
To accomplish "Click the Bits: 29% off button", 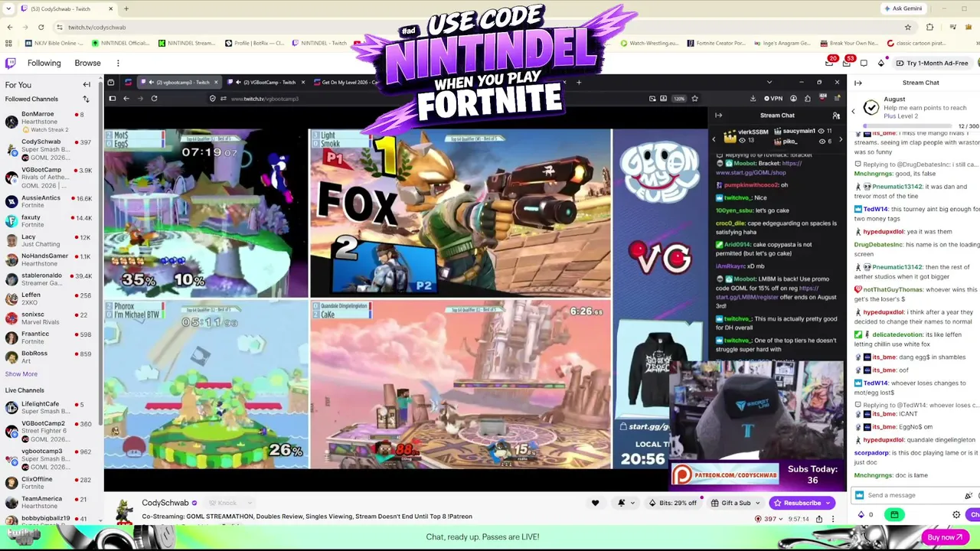I will tap(673, 503).
